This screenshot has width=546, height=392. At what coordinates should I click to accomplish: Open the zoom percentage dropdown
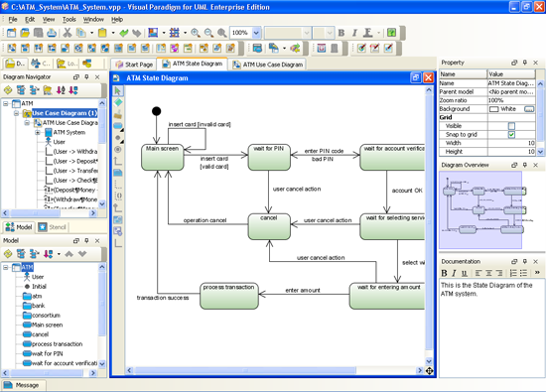click(256, 33)
